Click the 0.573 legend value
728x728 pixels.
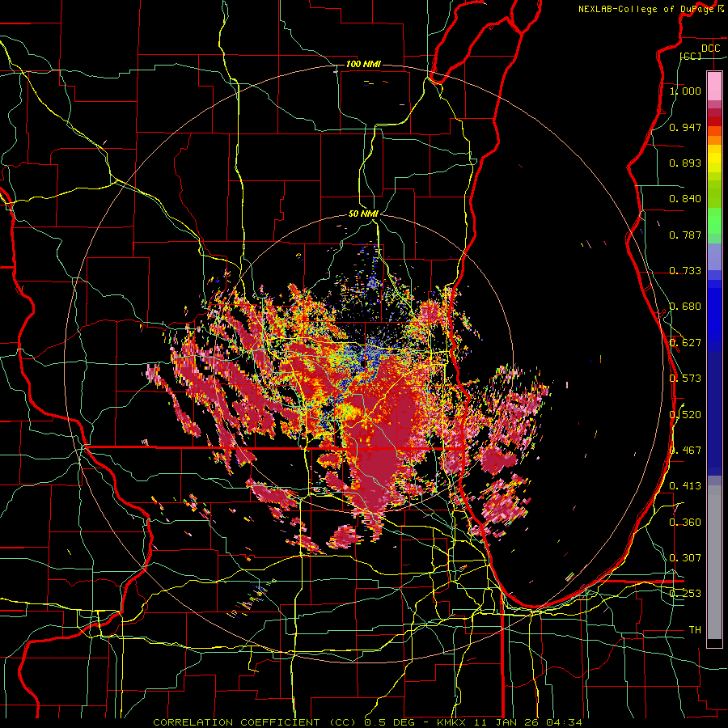pos(685,379)
